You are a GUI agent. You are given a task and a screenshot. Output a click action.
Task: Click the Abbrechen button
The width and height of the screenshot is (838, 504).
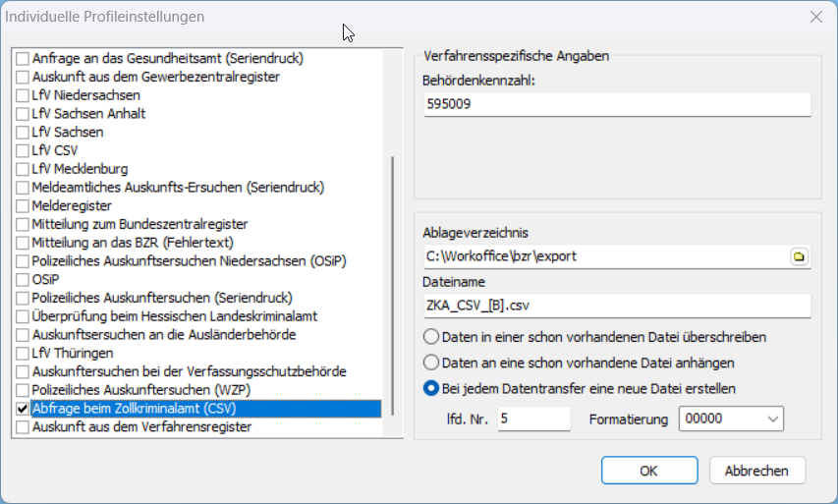(x=756, y=471)
